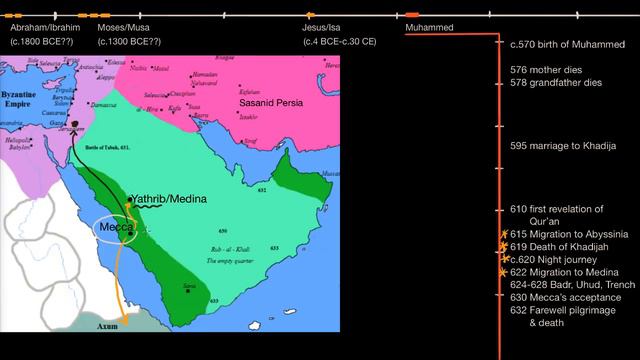640x360 pixels.
Task: Select '578 grandfather dies' entry
Action: tap(556, 82)
